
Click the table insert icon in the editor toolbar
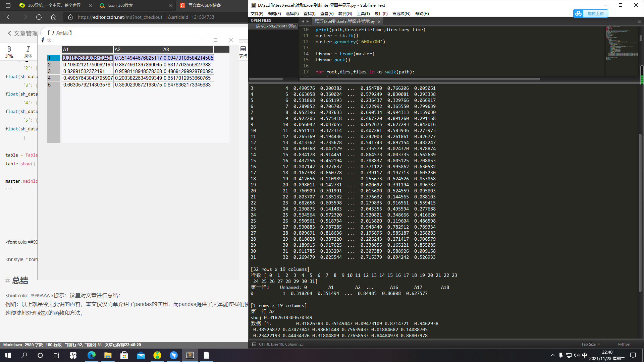click(x=243, y=49)
